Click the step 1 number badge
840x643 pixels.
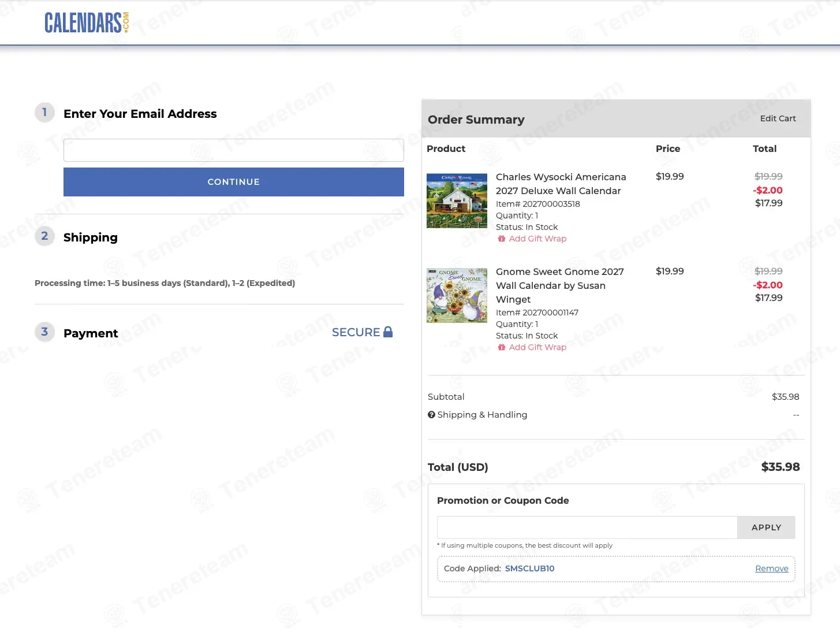point(44,113)
